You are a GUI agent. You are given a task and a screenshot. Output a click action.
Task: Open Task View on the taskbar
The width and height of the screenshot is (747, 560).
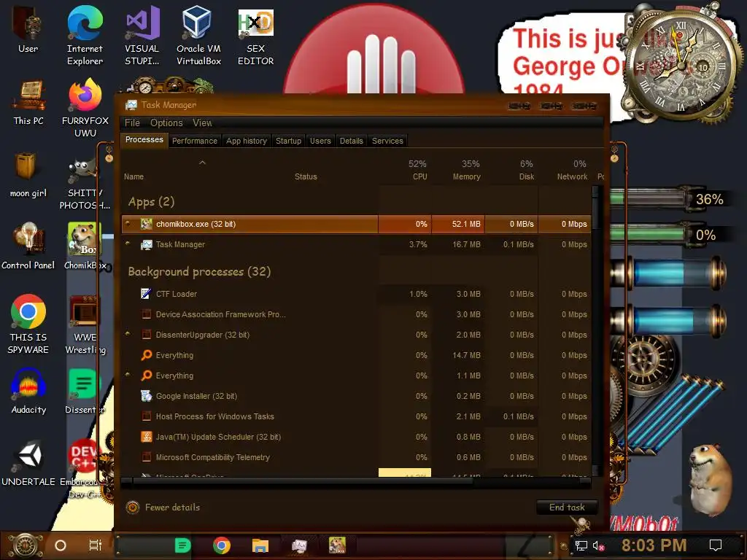(96, 545)
